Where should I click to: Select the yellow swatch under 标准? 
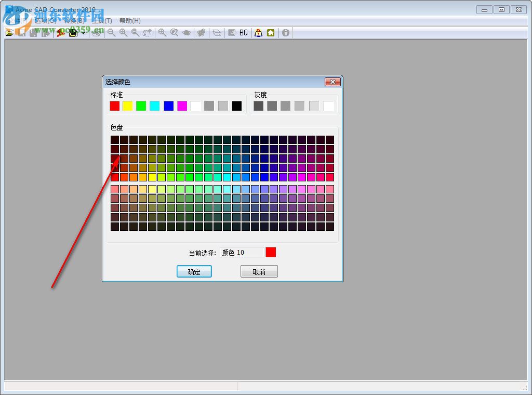pyautogui.click(x=127, y=106)
